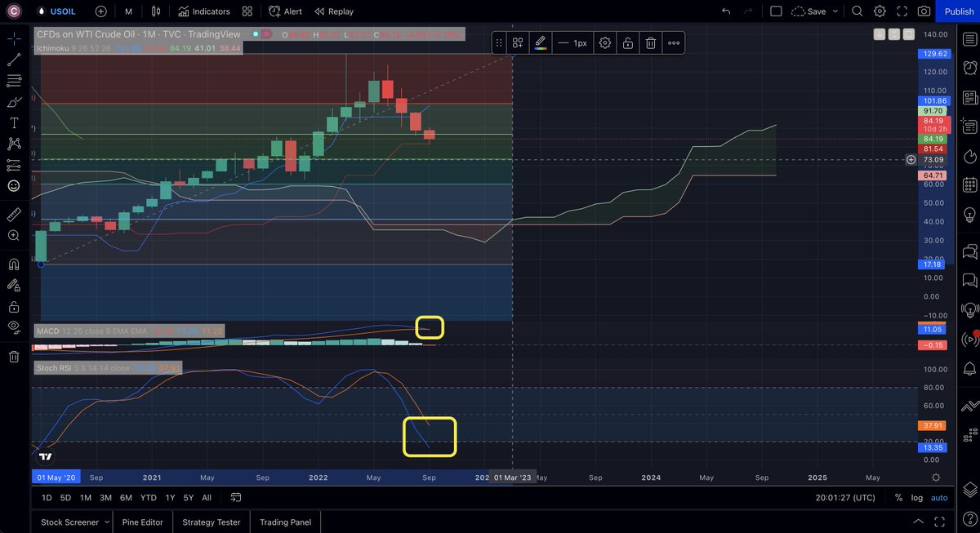The height and width of the screenshot is (533, 980).
Task: Select the All date range
Action: click(x=207, y=497)
